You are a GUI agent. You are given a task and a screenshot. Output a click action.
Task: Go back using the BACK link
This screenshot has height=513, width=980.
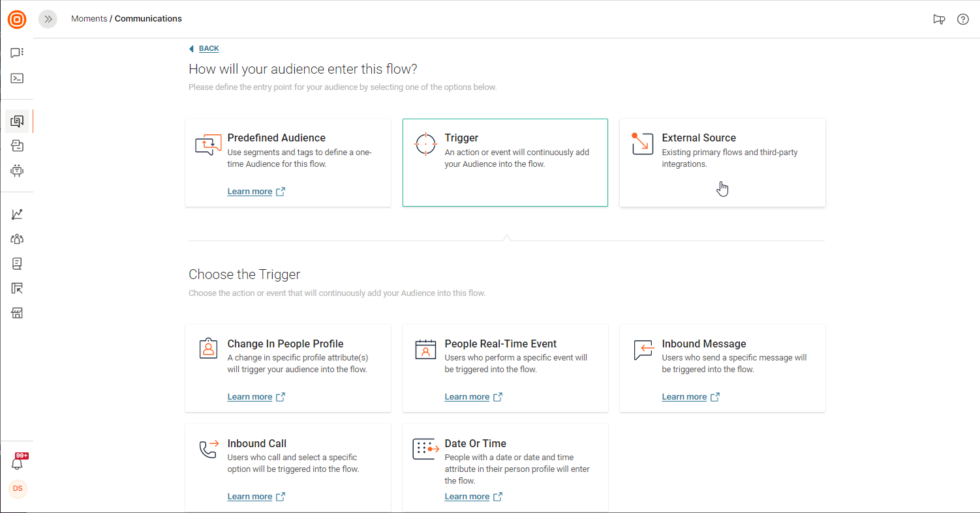tap(208, 48)
